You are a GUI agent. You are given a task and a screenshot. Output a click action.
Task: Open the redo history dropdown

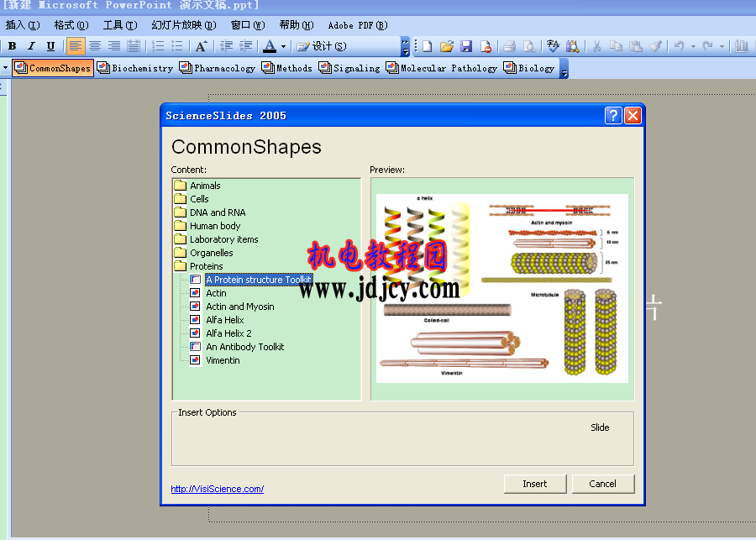[722, 47]
